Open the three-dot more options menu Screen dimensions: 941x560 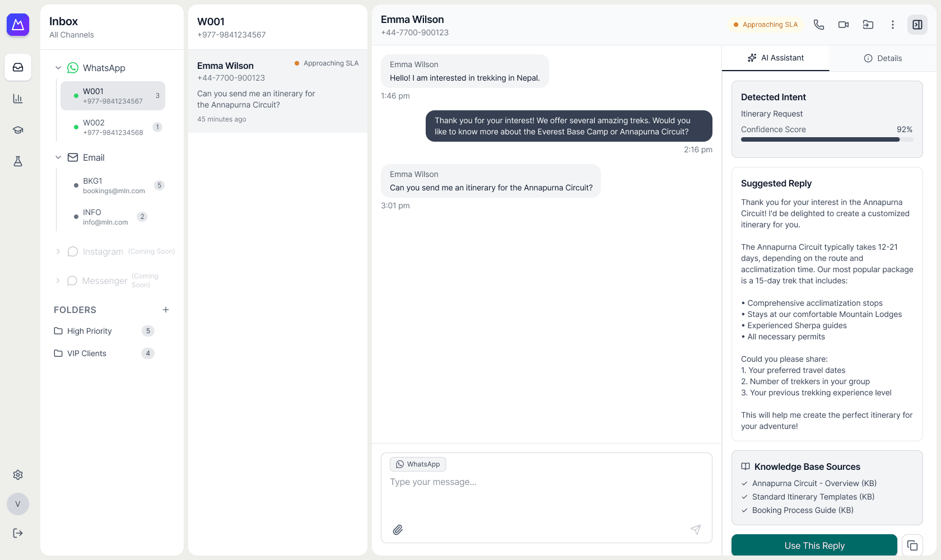click(893, 25)
